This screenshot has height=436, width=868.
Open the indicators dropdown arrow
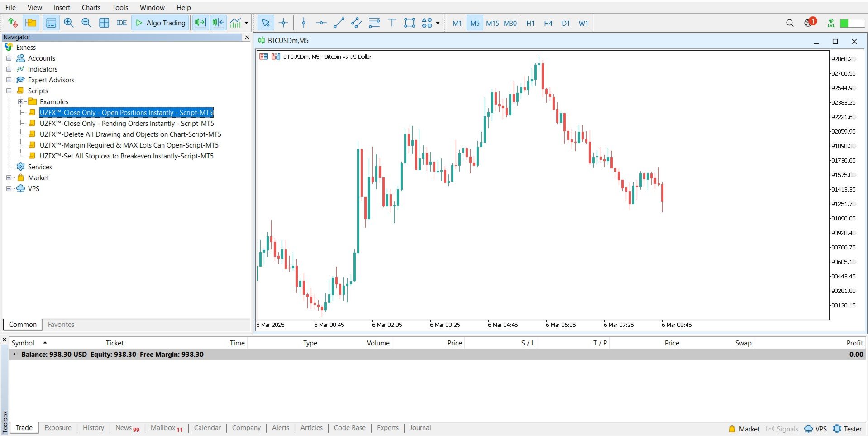(x=247, y=23)
